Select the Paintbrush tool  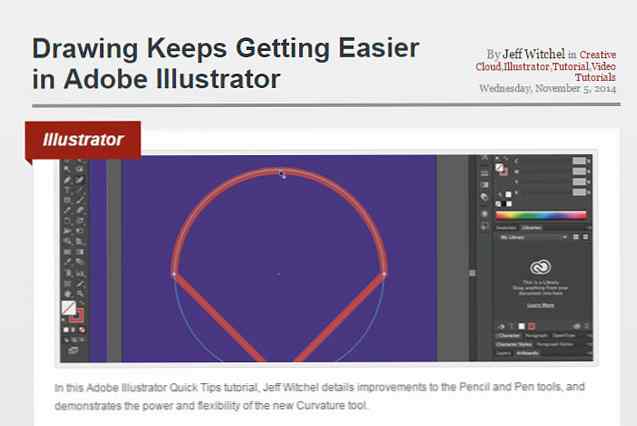click(x=80, y=200)
